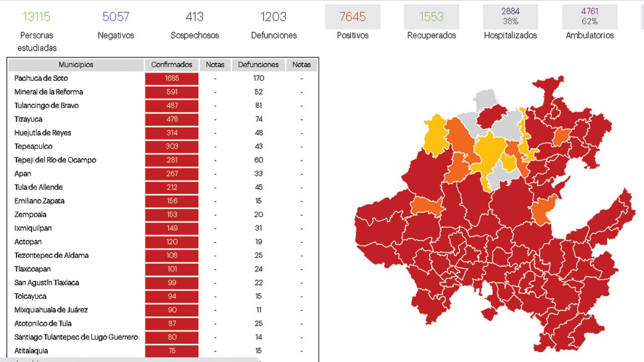644x362 pixels.
Task: Click confirmed cell 99
Action: click(172, 283)
